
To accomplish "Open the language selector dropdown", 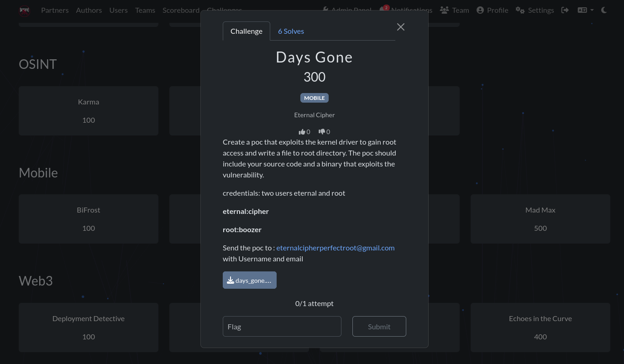I will coord(585,10).
